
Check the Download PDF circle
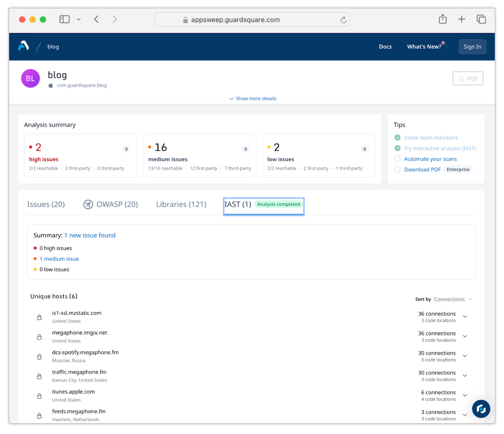[x=397, y=170]
